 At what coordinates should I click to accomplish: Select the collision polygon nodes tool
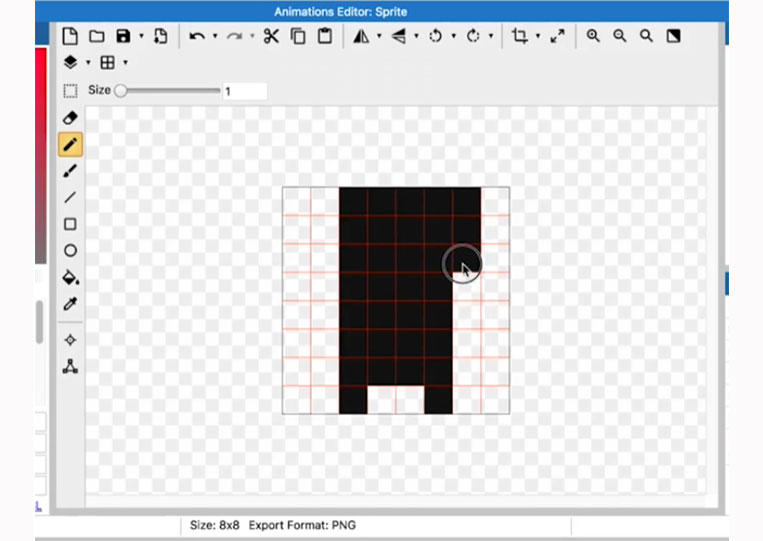pos(70,366)
